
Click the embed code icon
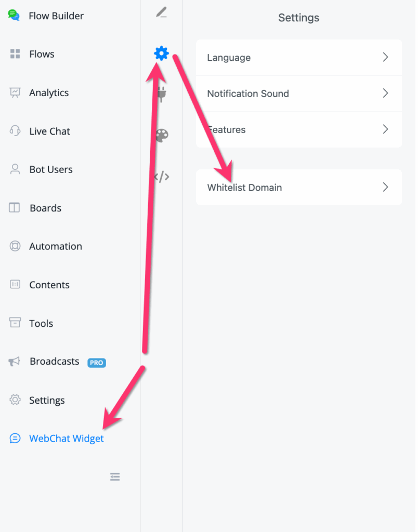(x=162, y=177)
